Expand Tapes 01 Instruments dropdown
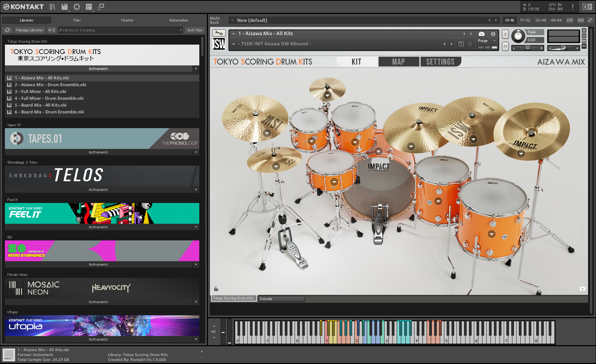The height and width of the screenshot is (364, 596). click(x=196, y=152)
